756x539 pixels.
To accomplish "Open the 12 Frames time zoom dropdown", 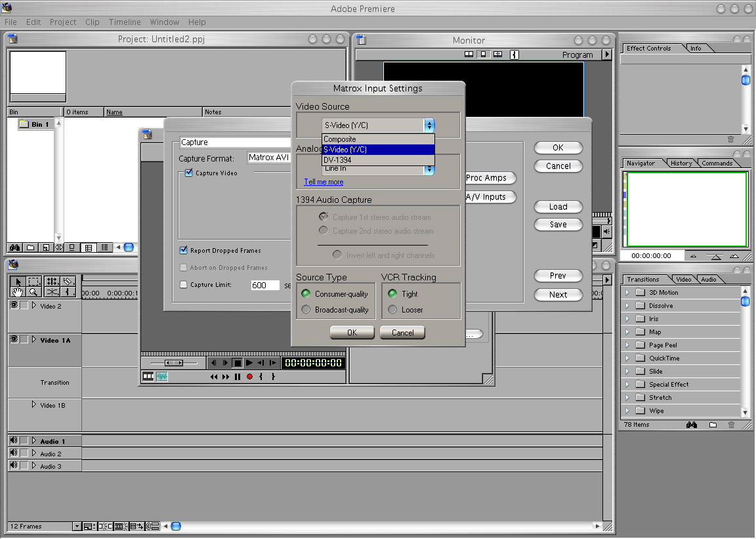I will 77,527.
